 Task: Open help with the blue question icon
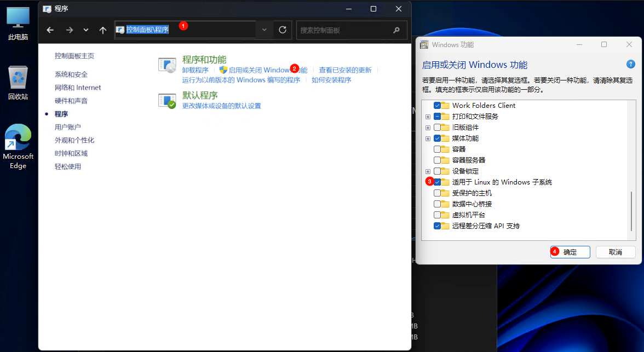(630, 64)
